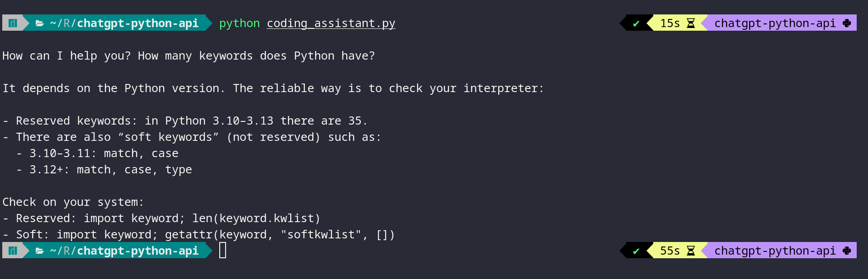868x279 pixels.
Task: Click the hourglass icon next to 15s
Action: point(691,23)
